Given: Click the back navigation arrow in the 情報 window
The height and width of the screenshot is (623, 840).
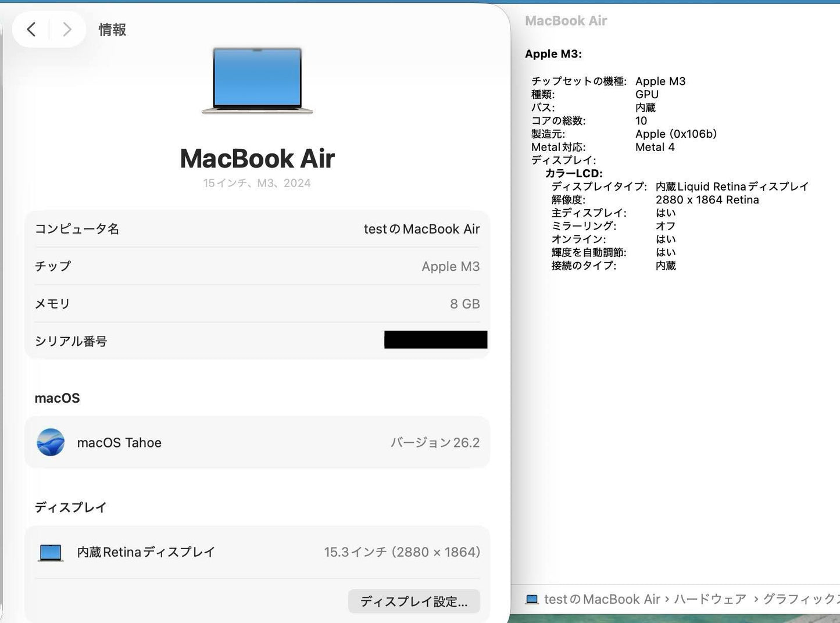Looking at the screenshot, I should (x=31, y=29).
